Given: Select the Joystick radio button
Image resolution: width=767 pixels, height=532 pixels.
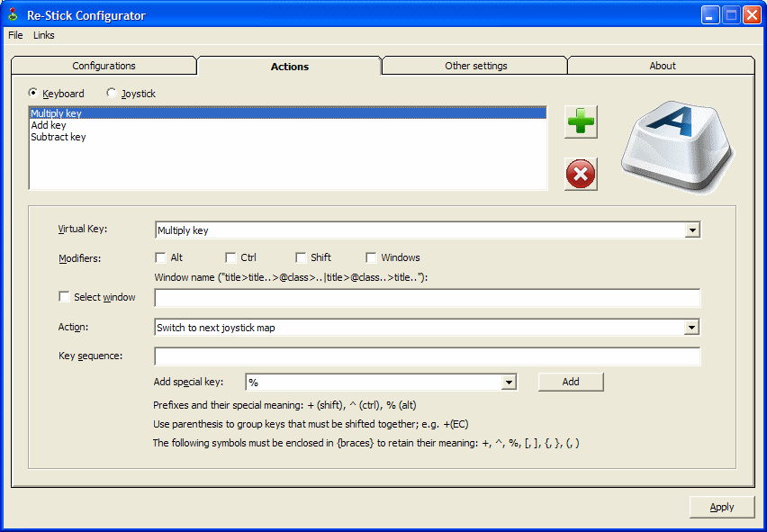Looking at the screenshot, I should [112, 93].
